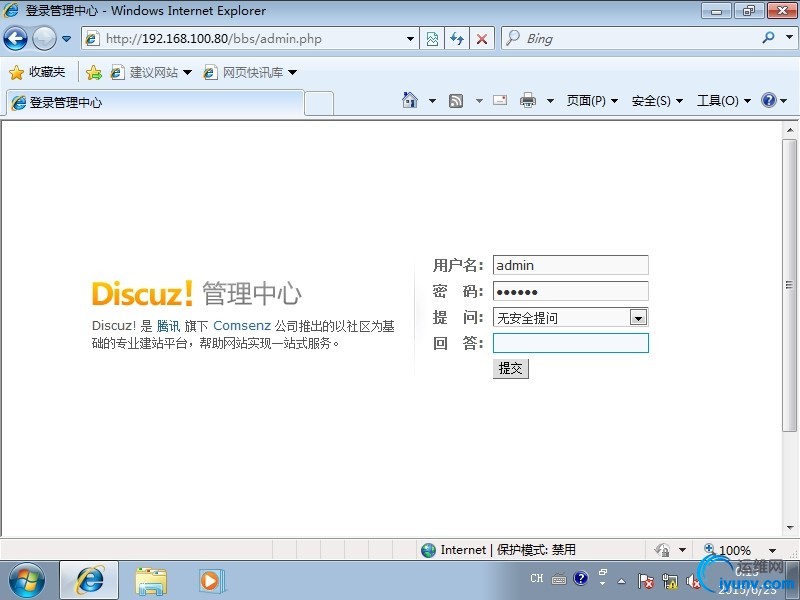Click the CH language indicator in tray
This screenshot has width=800, height=600.
point(537,578)
